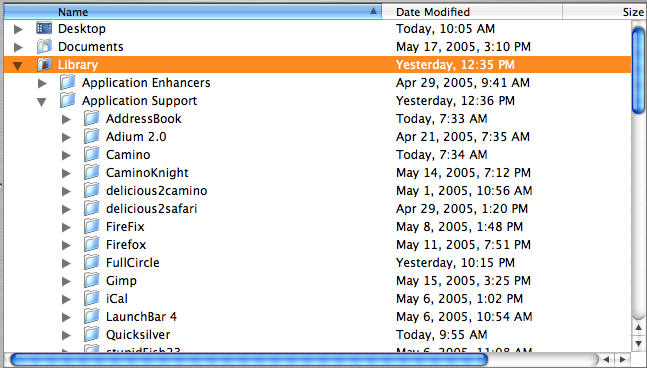The image size is (647, 368).
Task: Click the delicious2safari folder icon
Action: 92,208
